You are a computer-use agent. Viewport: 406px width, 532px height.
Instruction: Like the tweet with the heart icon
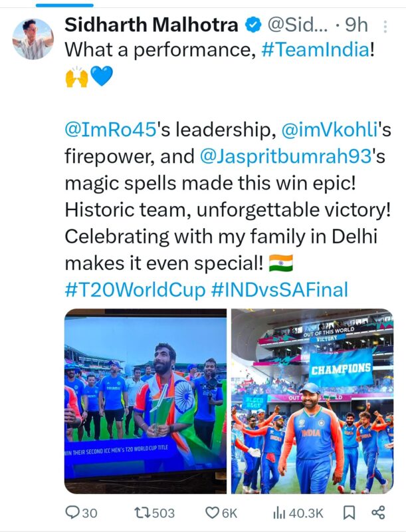213,513
